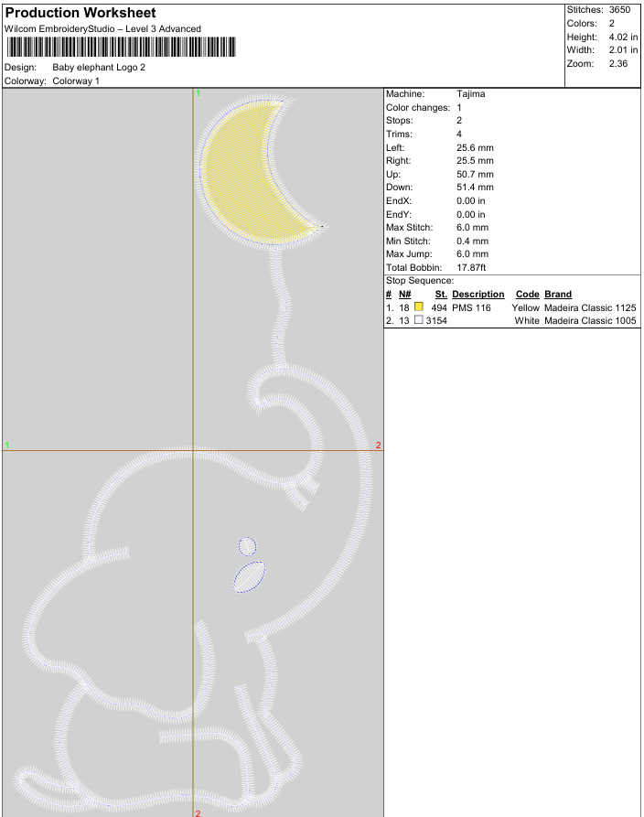Click the green marker 1 at left of horizontal axis
This screenshot has width=644, height=817.
pyautogui.click(x=7, y=445)
